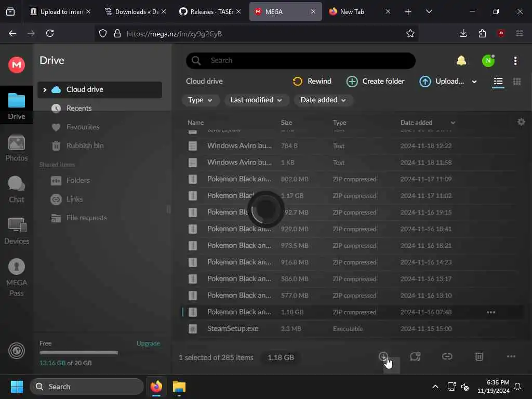The height and width of the screenshot is (399, 532).
Task: Open File Explorer from the taskbar
Action: click(179, 387)
